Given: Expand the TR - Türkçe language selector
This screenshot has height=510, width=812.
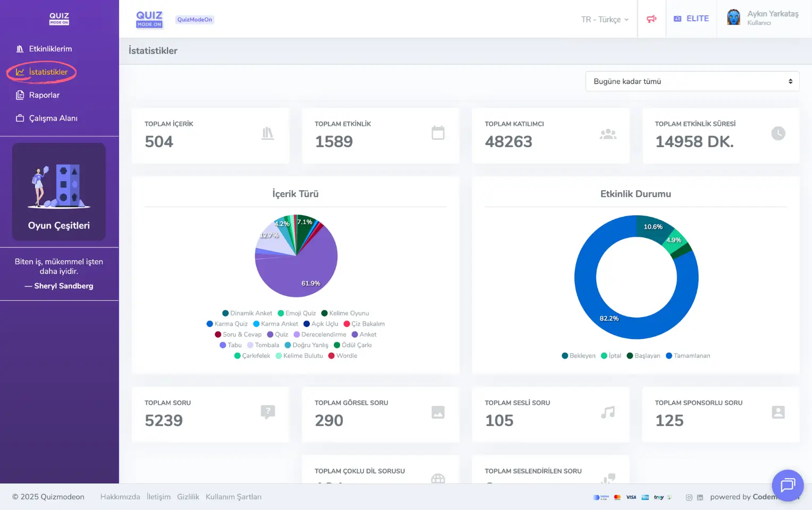Looking at the screenshot, I should point(604,19).
